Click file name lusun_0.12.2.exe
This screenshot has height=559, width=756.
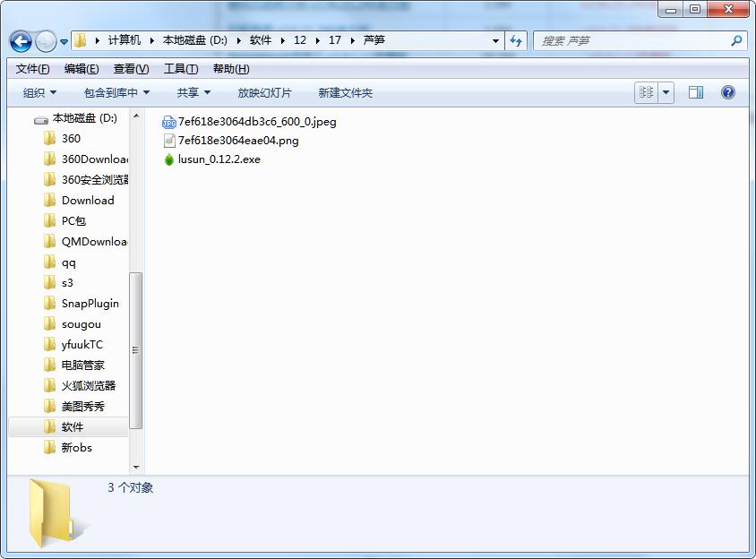click(x=219, y=159)
